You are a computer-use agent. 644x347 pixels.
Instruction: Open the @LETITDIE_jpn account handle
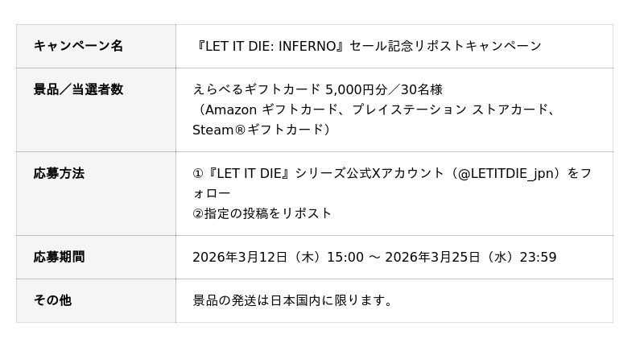[509, 173]
